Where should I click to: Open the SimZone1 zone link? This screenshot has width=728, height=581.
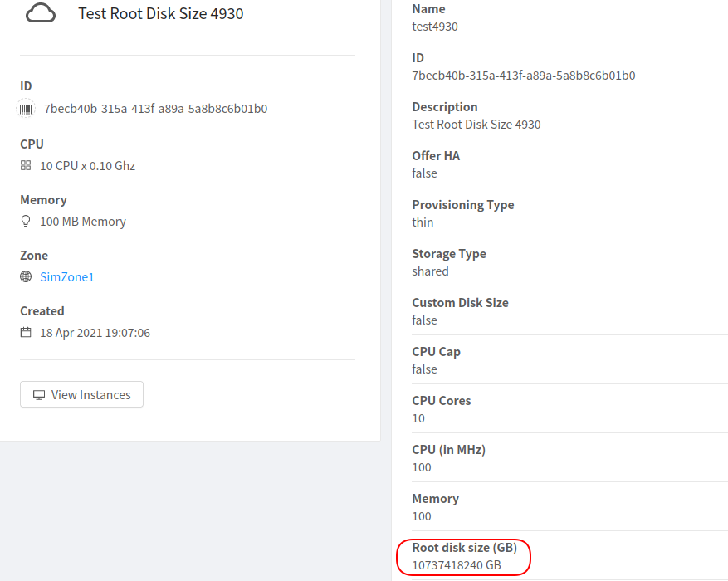pyautogui.click(x=67, y=277)
